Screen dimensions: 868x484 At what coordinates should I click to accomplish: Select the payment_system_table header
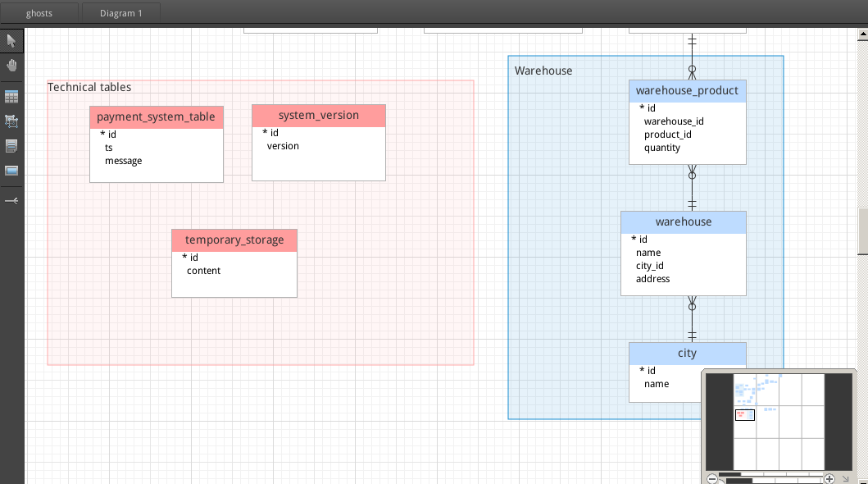coord(156,117)
